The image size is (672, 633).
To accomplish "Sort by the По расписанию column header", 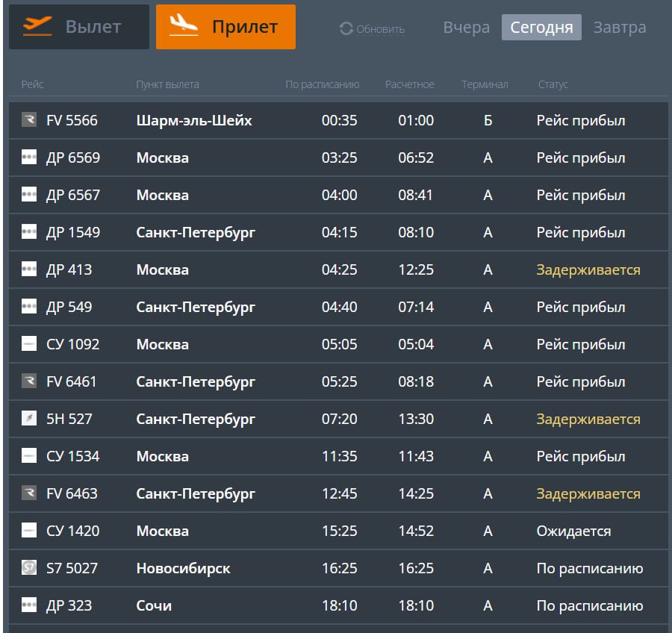I will click(x=323, y=84).
